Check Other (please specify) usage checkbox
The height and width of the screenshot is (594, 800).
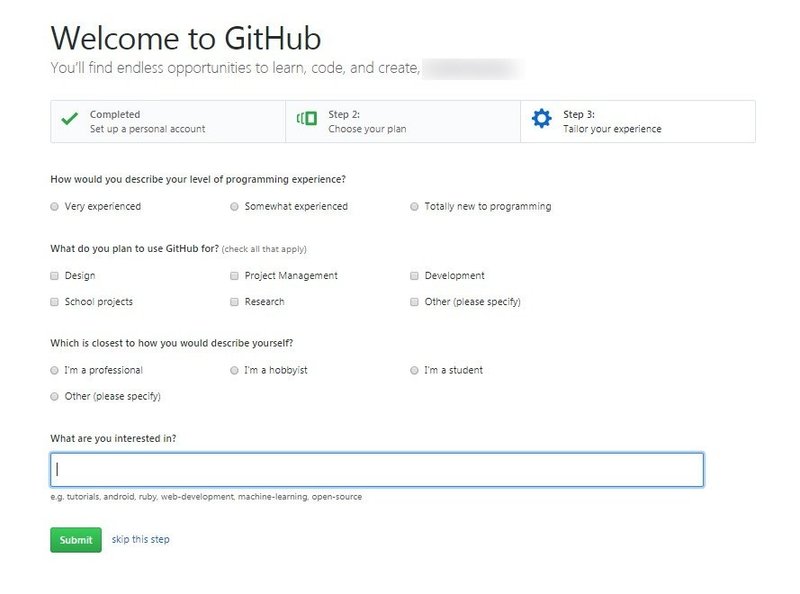[414, 301]
